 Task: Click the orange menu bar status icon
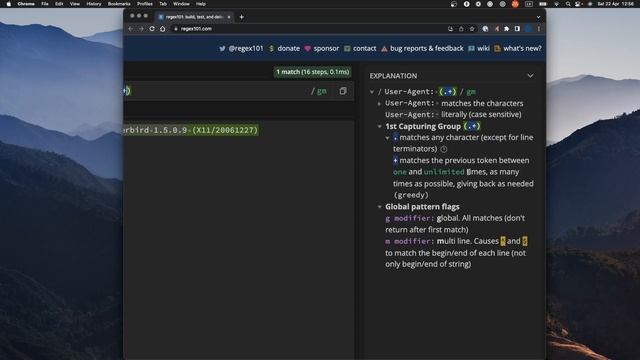pyautogui.click(x=515, y=4)
